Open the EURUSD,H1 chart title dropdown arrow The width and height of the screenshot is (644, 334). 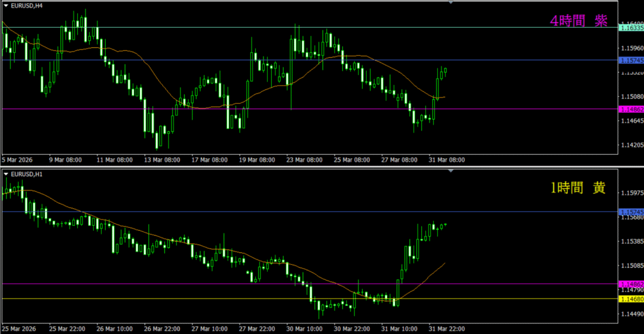pos(6,174)
